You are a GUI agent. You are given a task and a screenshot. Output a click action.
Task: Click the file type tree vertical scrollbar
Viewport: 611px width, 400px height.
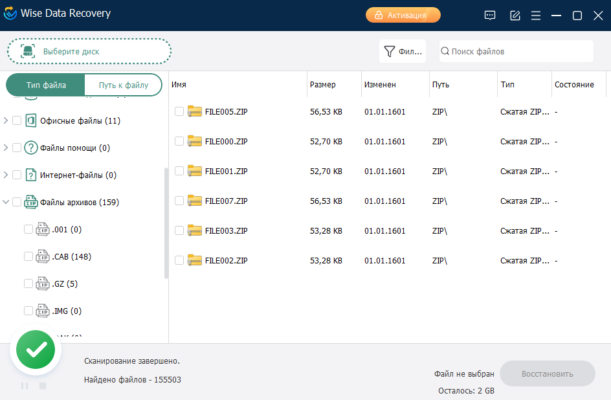coord(166,223)
